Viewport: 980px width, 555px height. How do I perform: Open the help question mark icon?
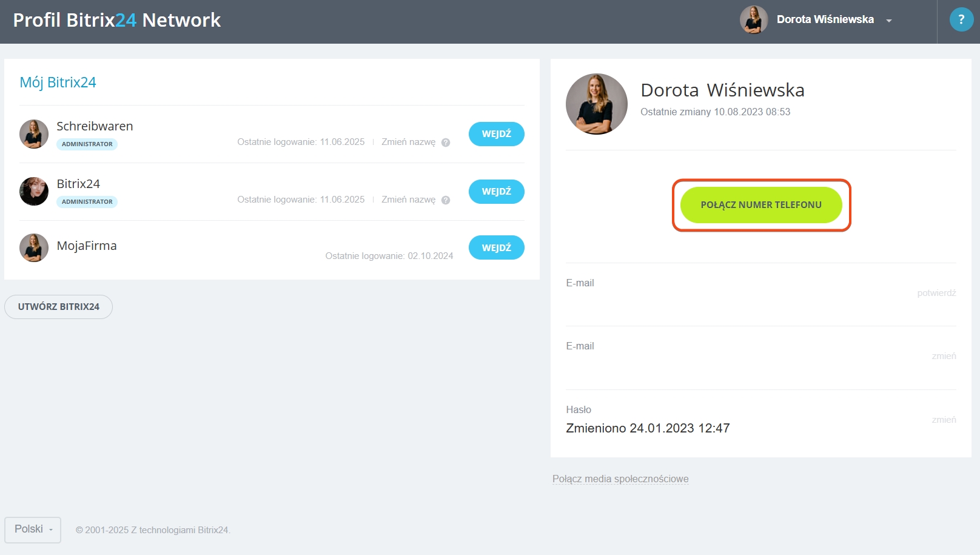[x=961, y=19]
